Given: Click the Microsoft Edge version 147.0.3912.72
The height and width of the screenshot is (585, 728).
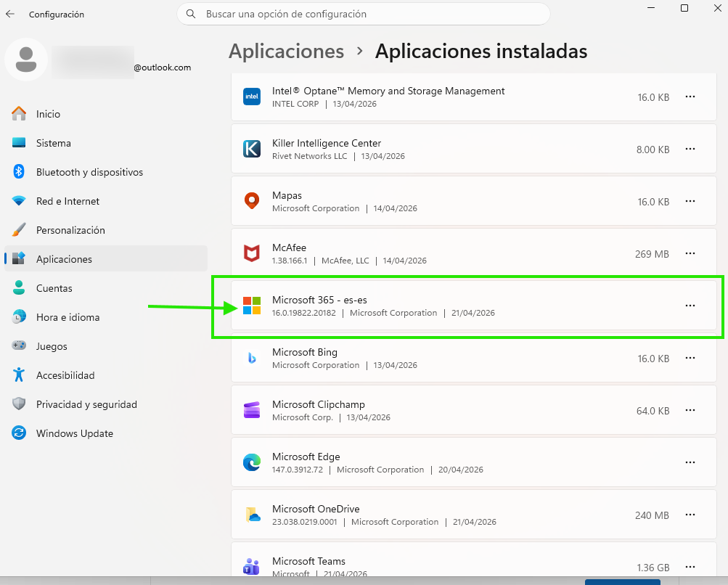Looking at the screenshot, I should (x=297, y=470).
